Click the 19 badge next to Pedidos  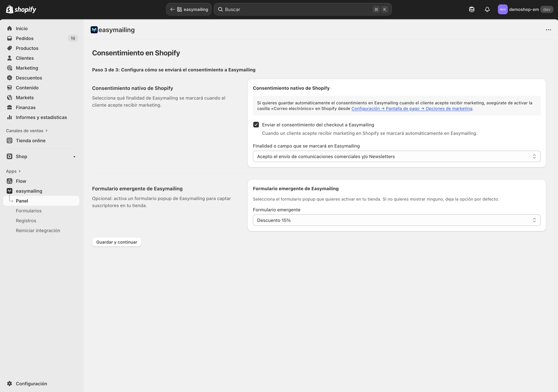(73, 38)
